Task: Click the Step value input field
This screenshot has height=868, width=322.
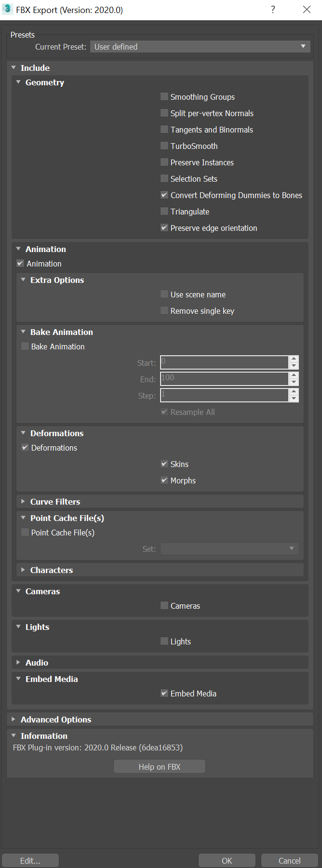Action: coord(224,395)
